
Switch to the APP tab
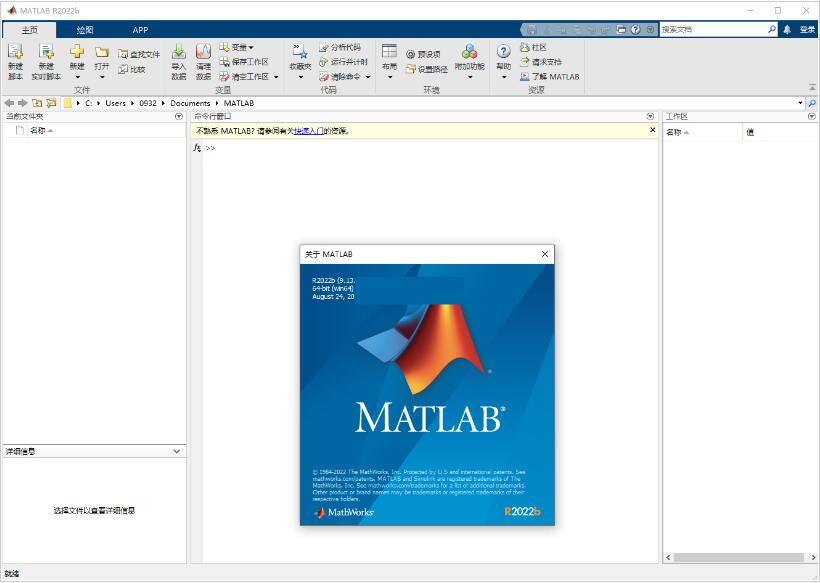pos(140,30)
